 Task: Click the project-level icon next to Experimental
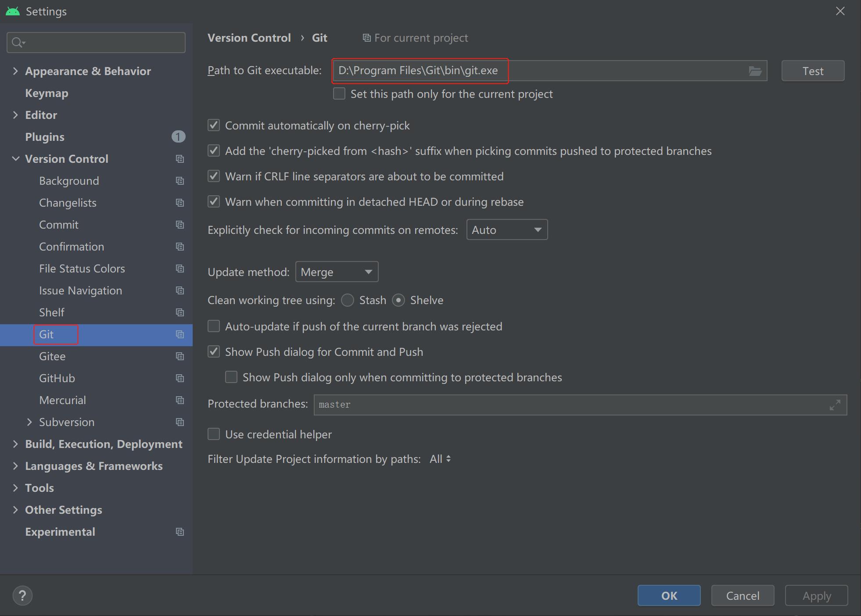point(180,532)
